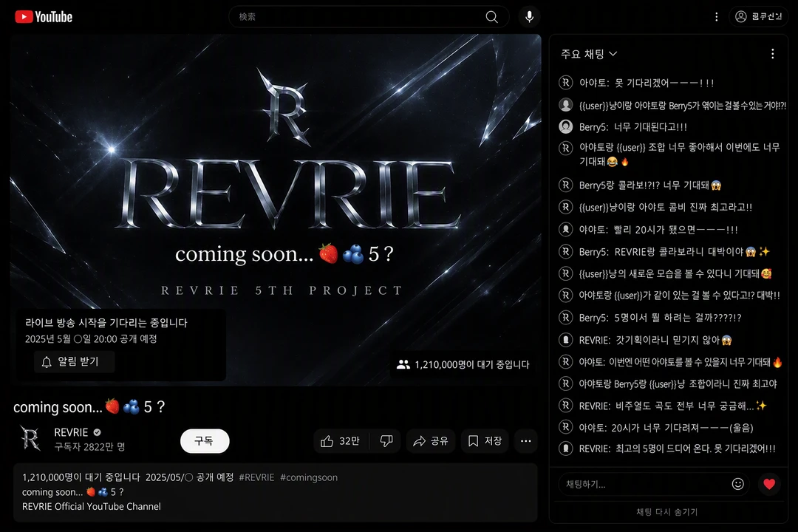Click REVRIE Official YouTube Channel description text
This screenshot has height=532, width=798.
[92, 507]
